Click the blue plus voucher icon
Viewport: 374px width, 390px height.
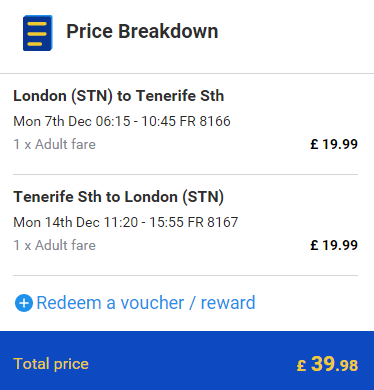pyautogui.click(x=24, y=303)
